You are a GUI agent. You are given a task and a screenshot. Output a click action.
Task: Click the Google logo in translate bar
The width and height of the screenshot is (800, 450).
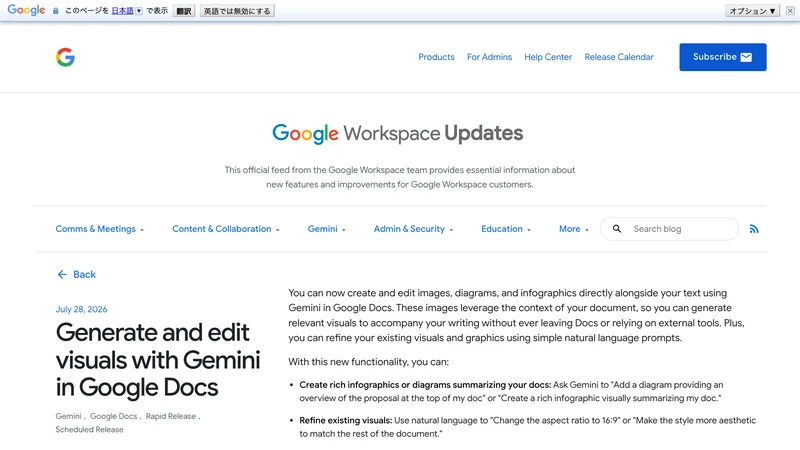[26, 10]
